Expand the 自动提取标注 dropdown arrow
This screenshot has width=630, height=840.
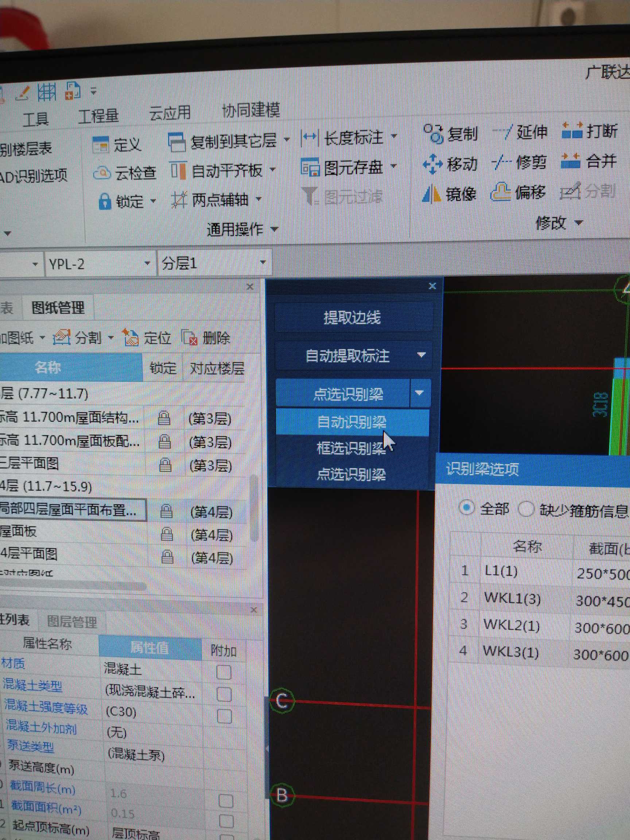point(421,355)
